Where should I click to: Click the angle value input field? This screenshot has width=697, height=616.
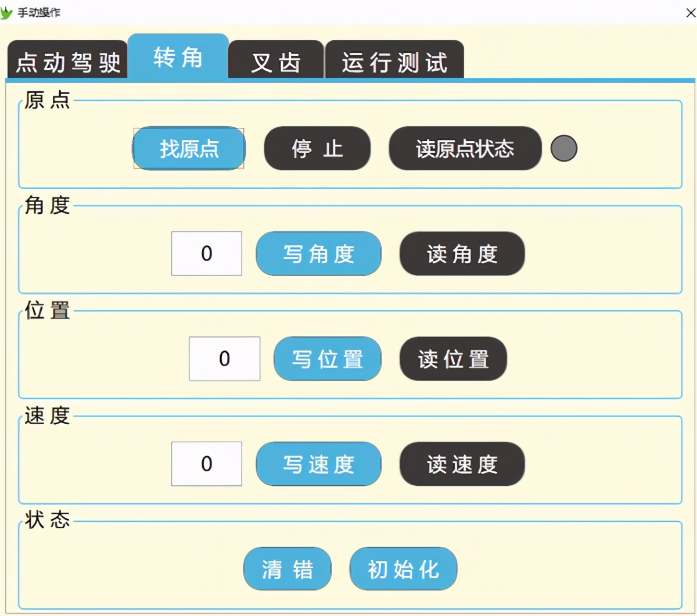(x=207, y=253)
